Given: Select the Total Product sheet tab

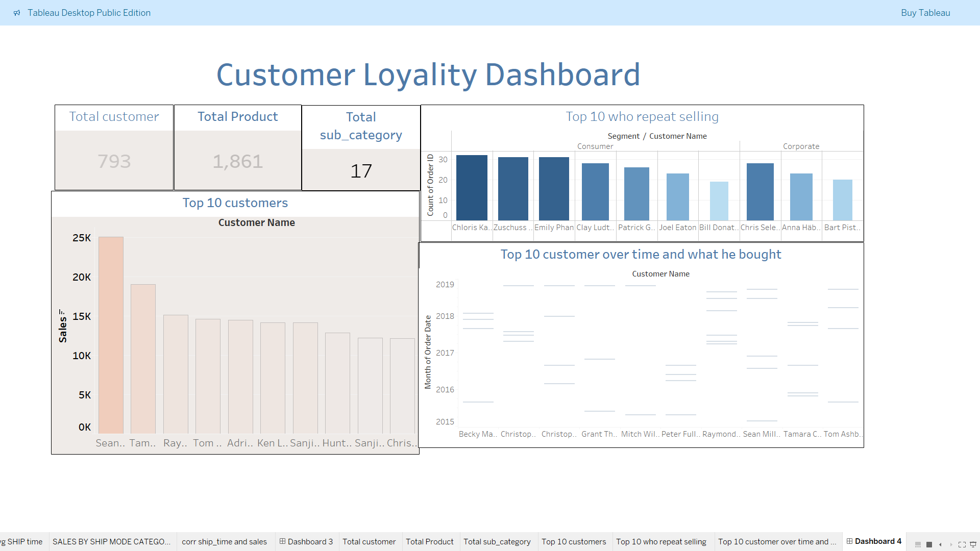Looking at the screenshot, I should click(x=429, y=541).
